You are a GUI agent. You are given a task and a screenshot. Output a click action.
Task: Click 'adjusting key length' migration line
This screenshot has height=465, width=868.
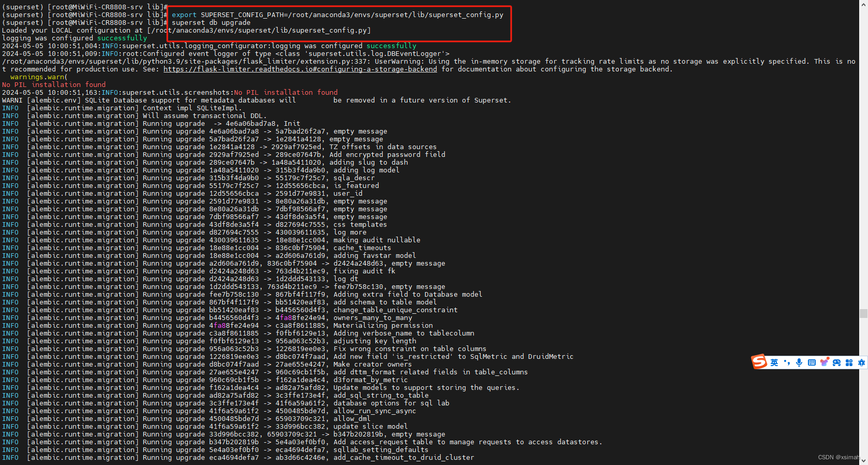pyautogui.click(x=209, y=341)
